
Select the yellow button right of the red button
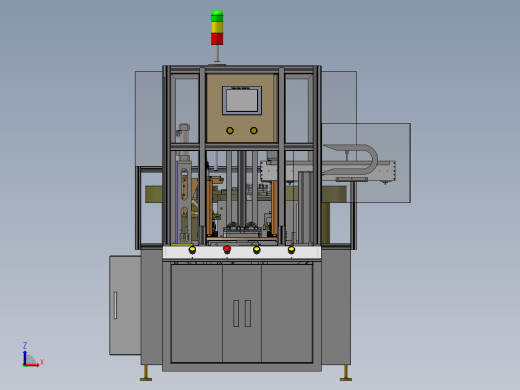[256, 249]
